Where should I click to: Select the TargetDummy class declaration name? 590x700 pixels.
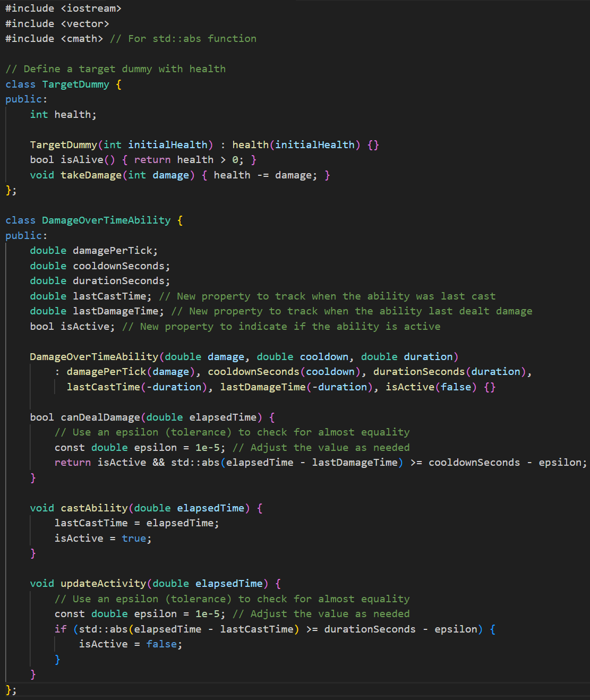75,84
